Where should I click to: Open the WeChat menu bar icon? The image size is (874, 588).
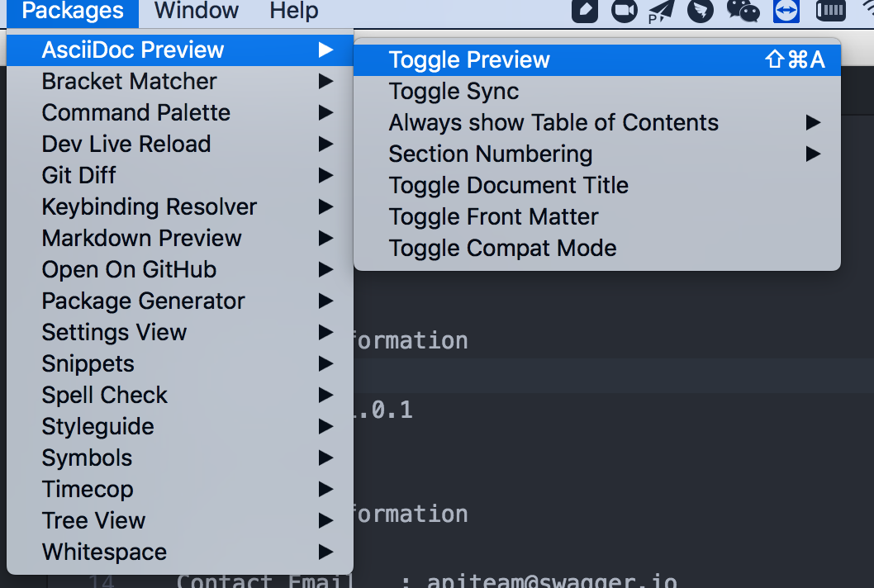[x=743, y=10]
